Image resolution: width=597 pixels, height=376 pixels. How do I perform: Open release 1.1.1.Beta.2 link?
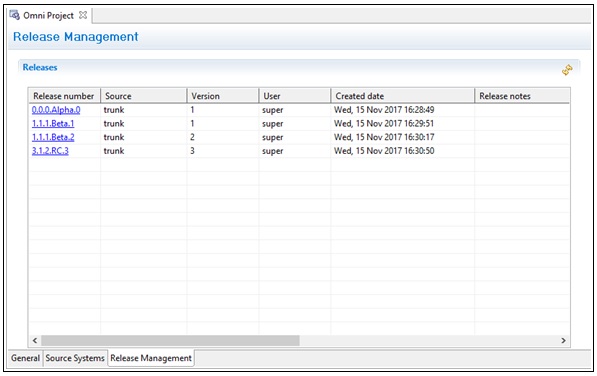[x=53, y=137]
